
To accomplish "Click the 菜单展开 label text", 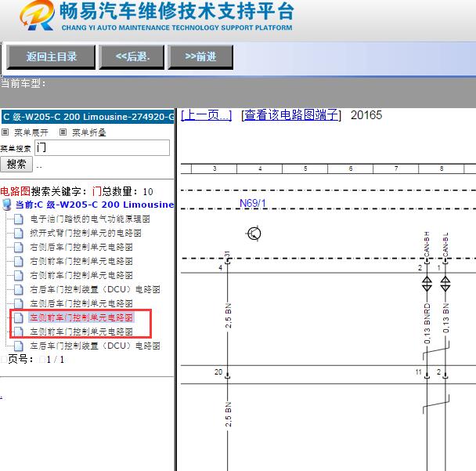I will point(31,132).
